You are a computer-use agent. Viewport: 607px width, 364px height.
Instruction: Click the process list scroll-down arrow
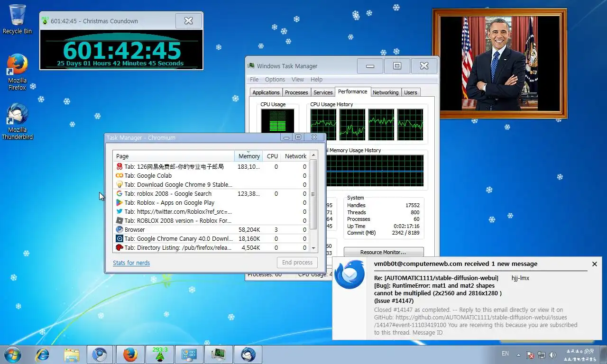coord(313,248)
